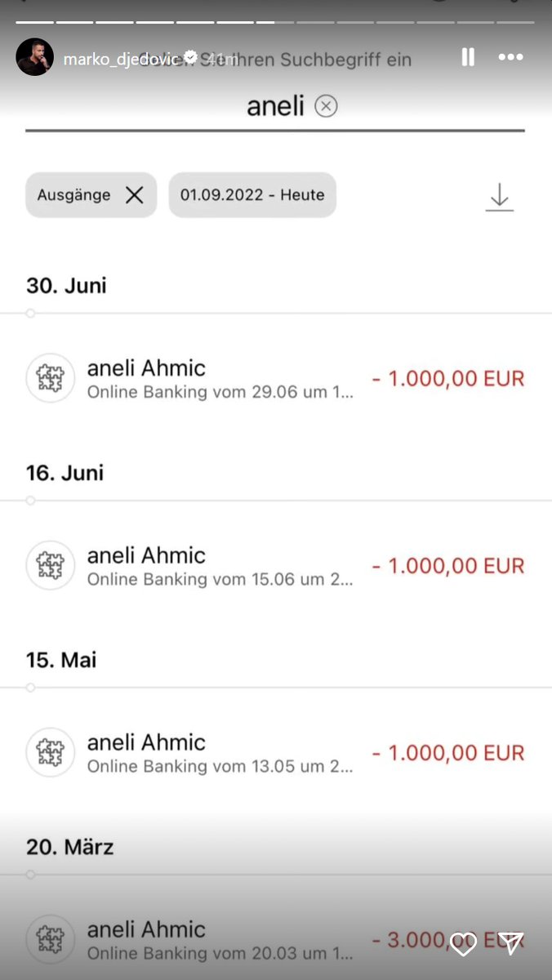This screenshot has width=552, height=980.
Task: Remove the Ausgänge filter chip
Action: pos(135,195)
